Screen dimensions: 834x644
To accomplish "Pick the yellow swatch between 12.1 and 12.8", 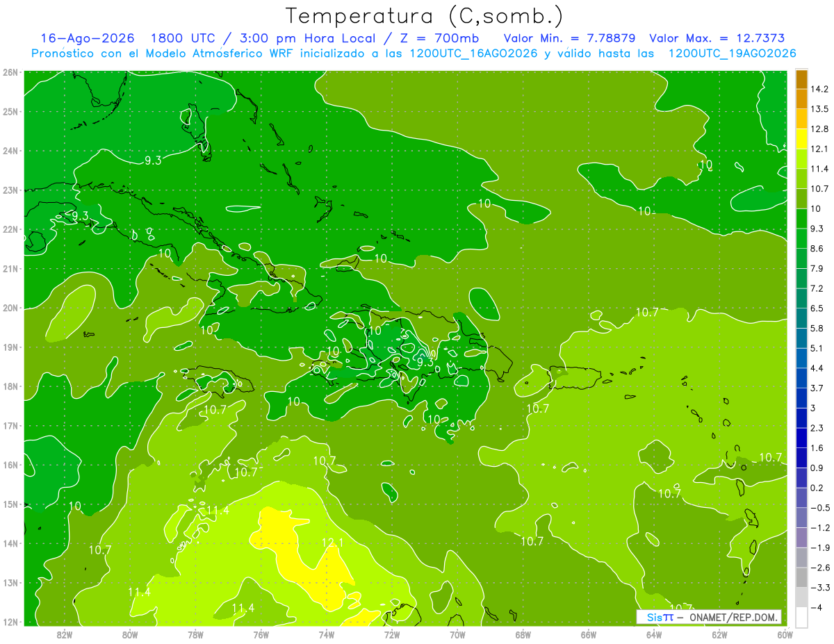I will pos(801,138).
